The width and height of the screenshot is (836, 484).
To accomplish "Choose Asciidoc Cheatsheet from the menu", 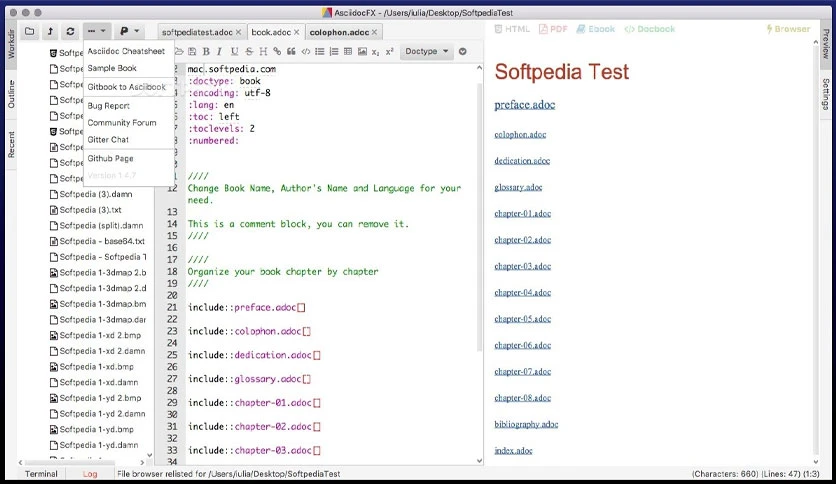I will click(126, 51).
